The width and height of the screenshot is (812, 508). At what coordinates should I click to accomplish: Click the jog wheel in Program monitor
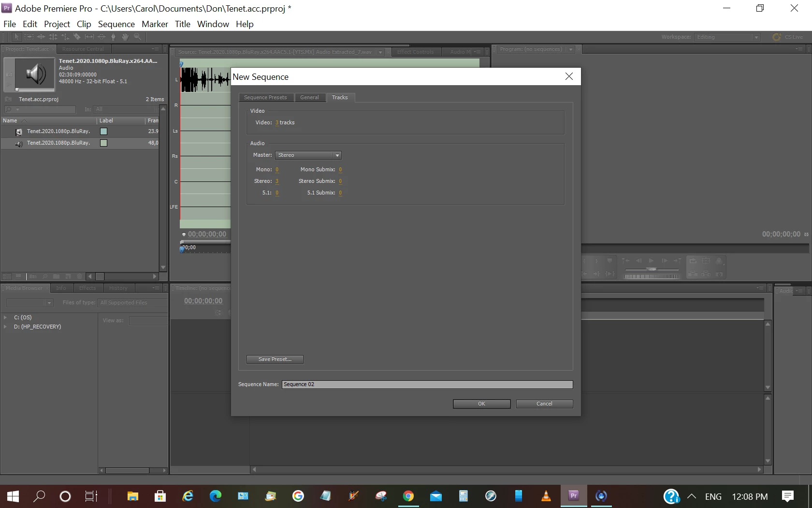click(x=652, y=277)
